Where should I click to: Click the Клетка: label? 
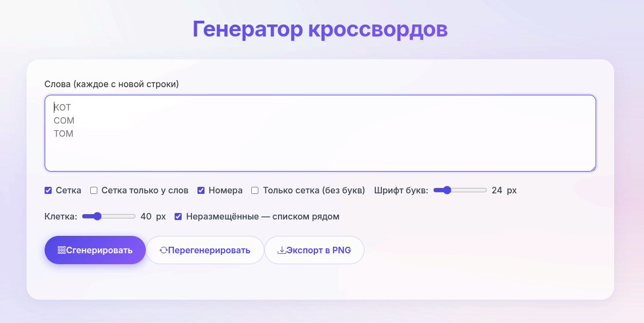[61, 216]
